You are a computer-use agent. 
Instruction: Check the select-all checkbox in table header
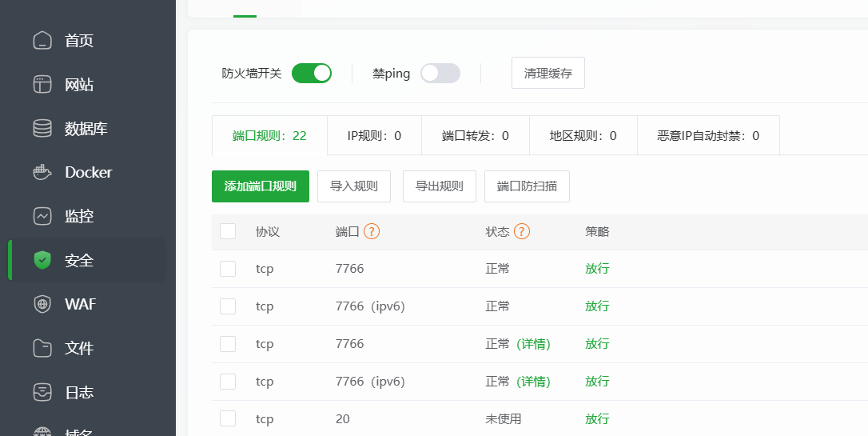pos(228,231)
